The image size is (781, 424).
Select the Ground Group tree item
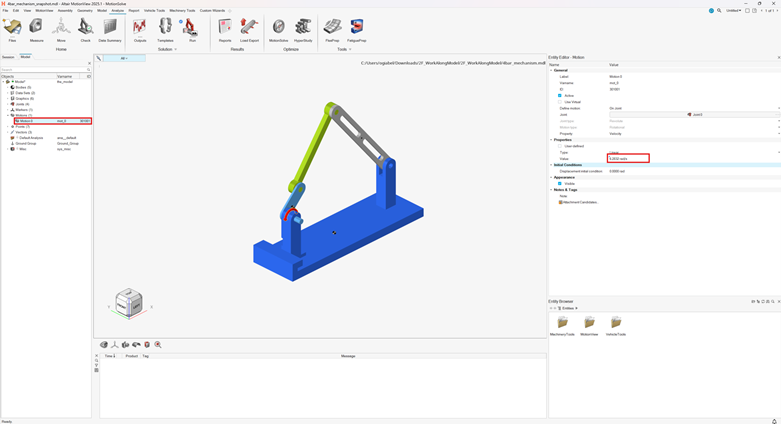[26, 143]
